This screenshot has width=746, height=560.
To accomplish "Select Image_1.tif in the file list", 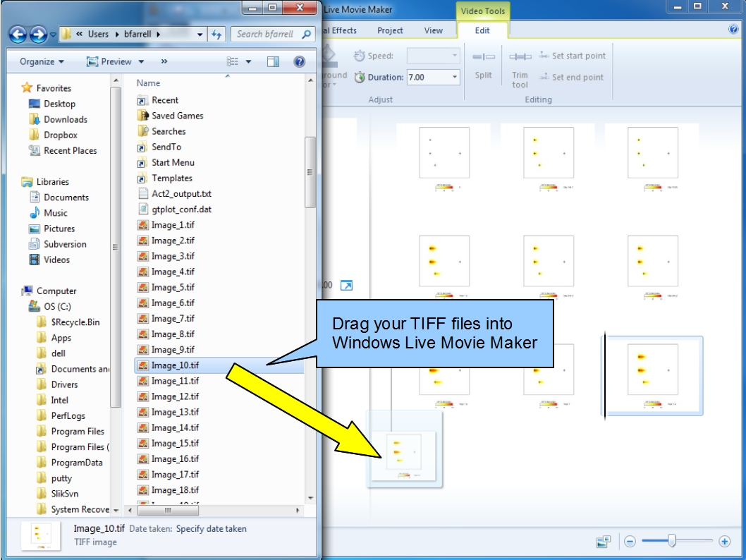I will tap(173, 225).
